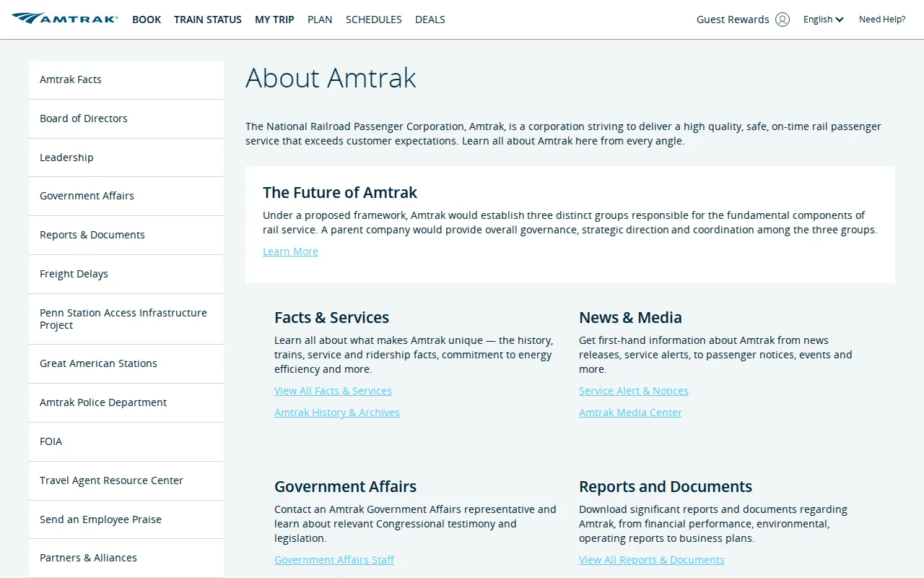The image size is (924, 578).
Task: Open TRAIN STATUS in the top navigation
Action: point(208,20)
